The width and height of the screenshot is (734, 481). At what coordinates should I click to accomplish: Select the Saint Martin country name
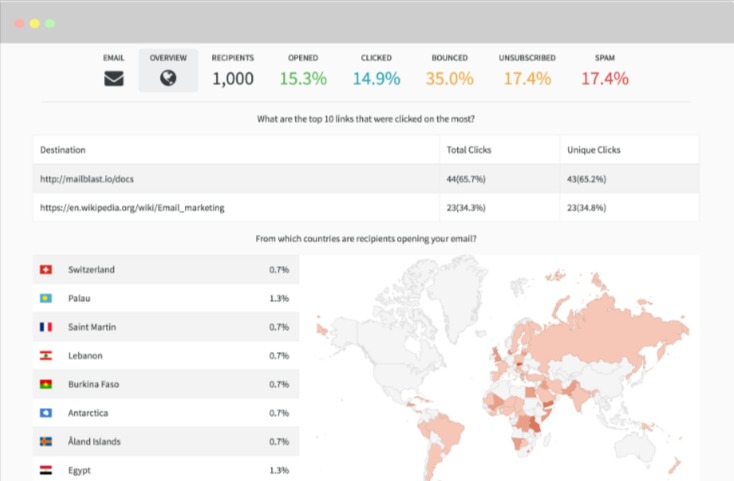coord(92,327)
